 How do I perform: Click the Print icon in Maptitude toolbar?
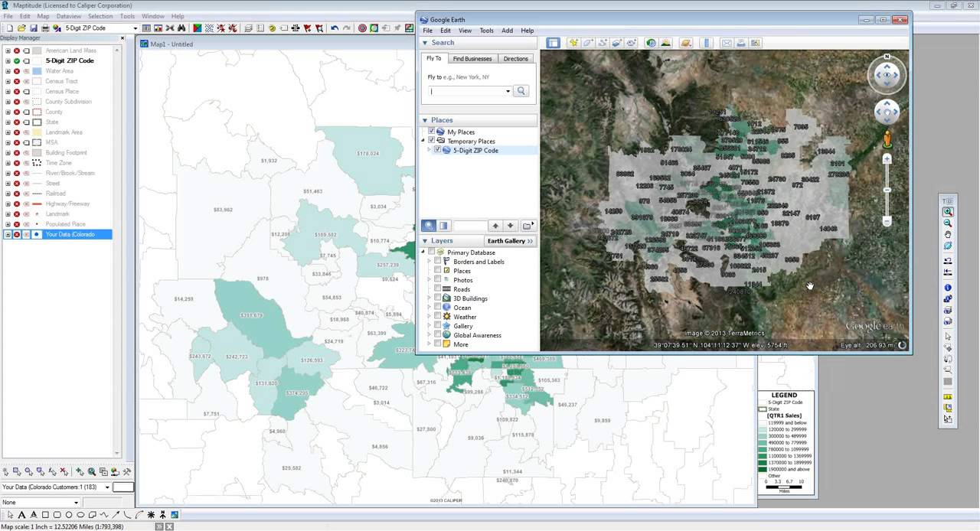click(x=44, y=28)
